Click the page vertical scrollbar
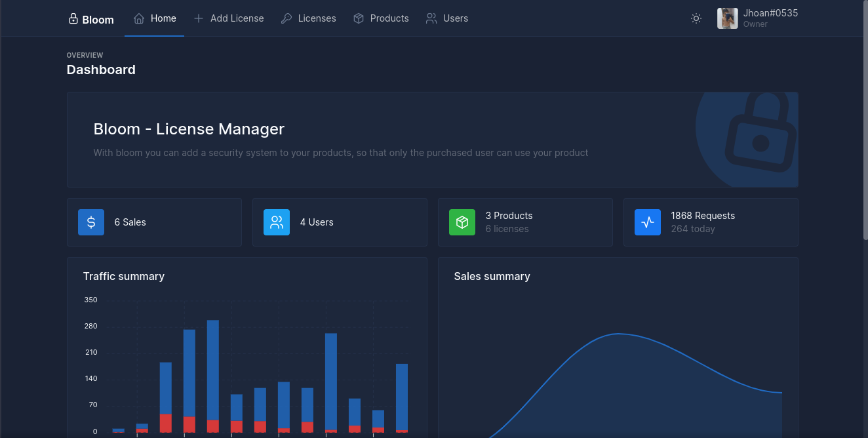This screenshot has width=868, height=438. click(x=865, y=119)
